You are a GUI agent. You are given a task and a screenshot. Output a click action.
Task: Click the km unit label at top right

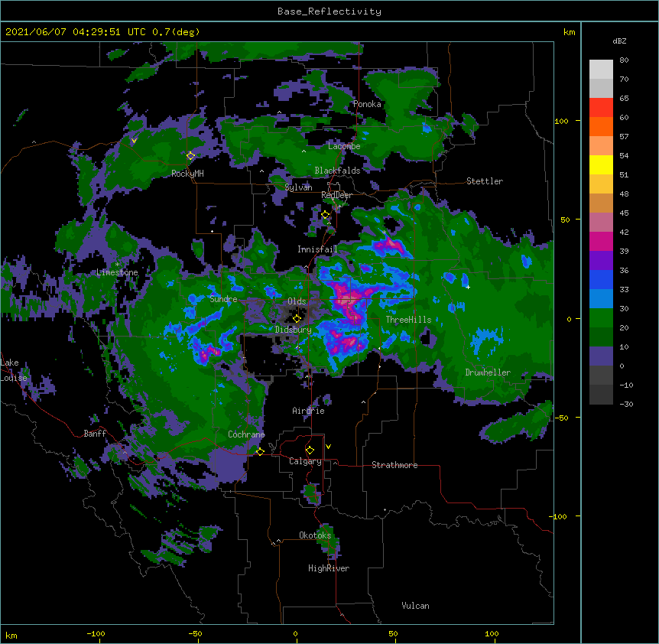pyautogui.click(x=569, y=32)
